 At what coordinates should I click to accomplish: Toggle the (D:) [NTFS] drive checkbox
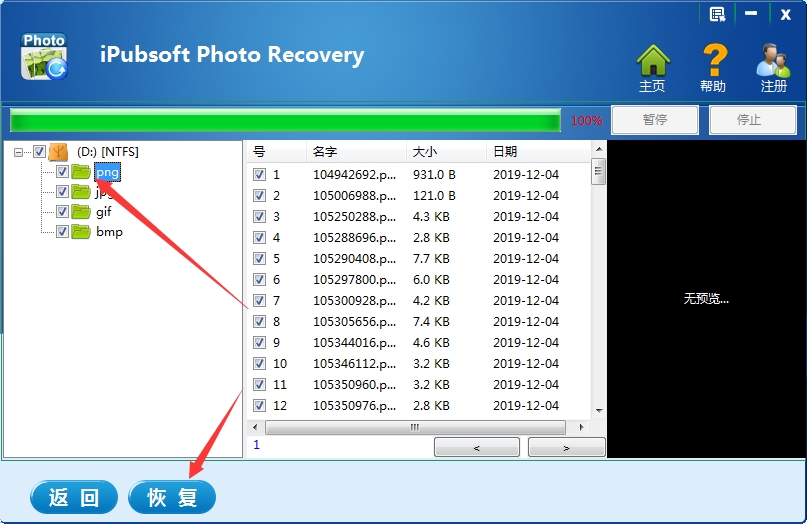(x=39, y=151)
